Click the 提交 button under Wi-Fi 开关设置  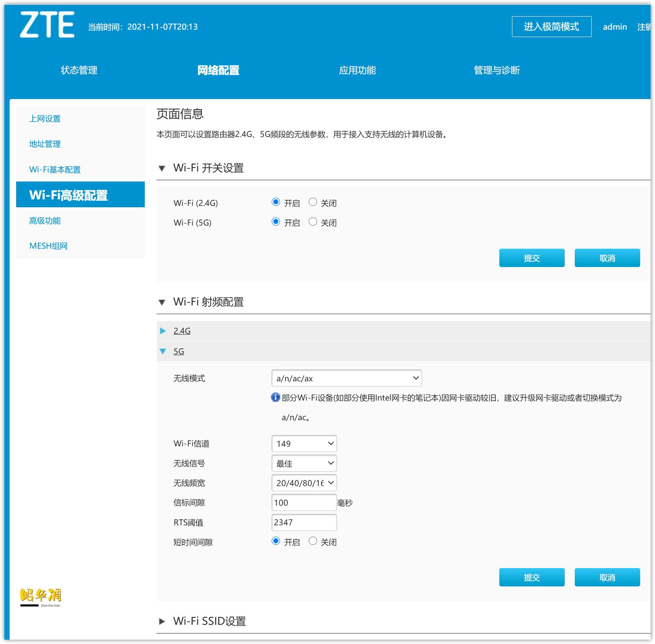click(532, 258)
